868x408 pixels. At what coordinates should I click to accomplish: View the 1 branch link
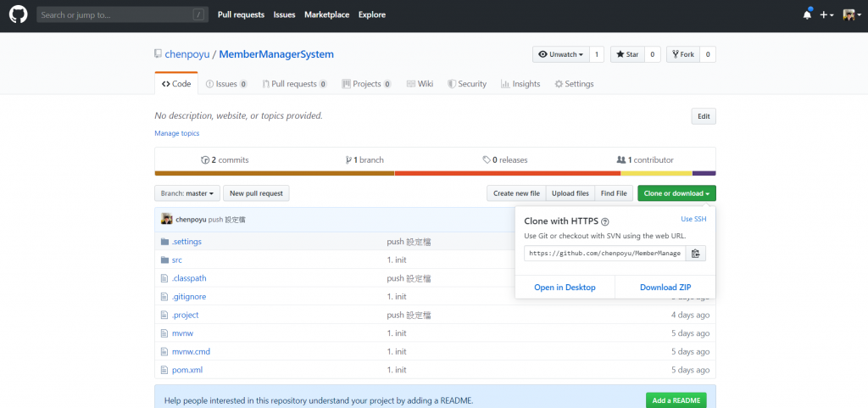pos(364,160)
